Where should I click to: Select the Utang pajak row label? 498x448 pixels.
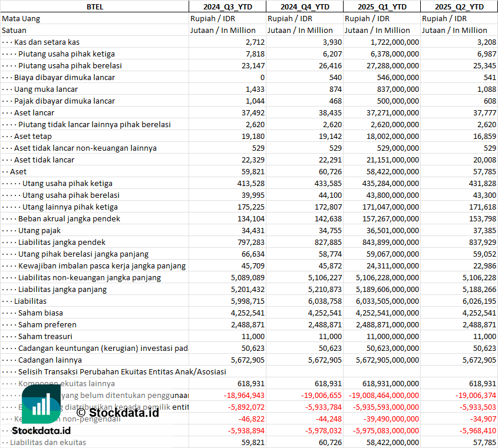click(x=39, y=230)
